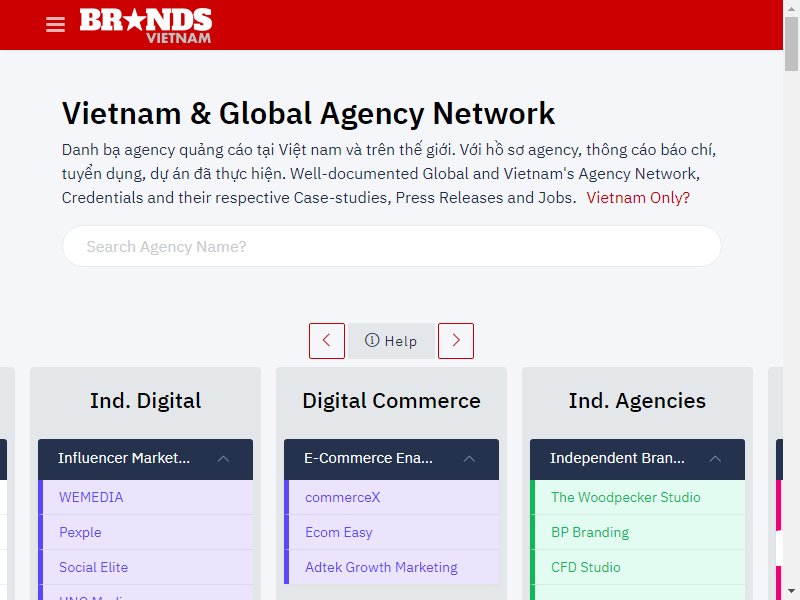Select the Independent Bran... header
The width and height of the screenshot is (800, 600).
[x=637, y=459]
